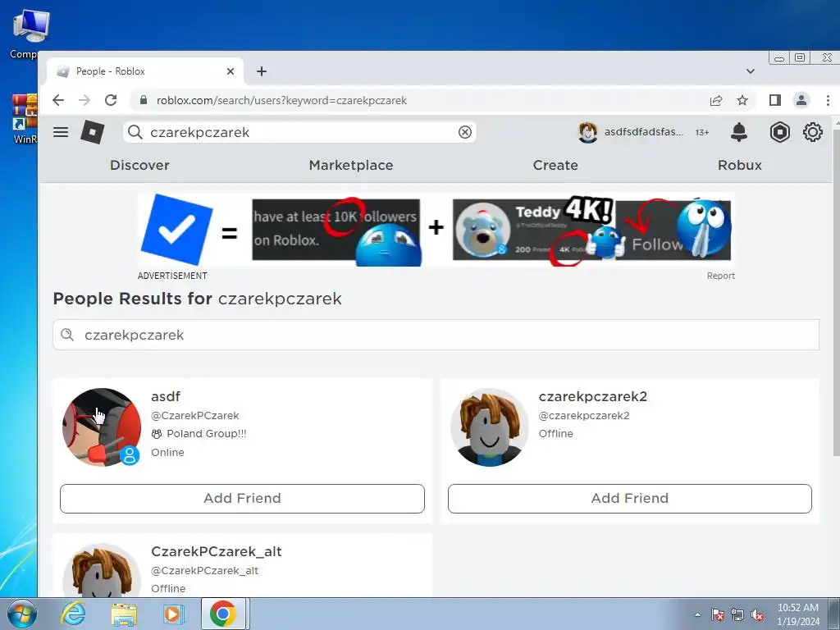840x630 pixels.
Task: Click the @czarekpczarek2 handle text
Action: pyautogui.click(x=584, y=415)
